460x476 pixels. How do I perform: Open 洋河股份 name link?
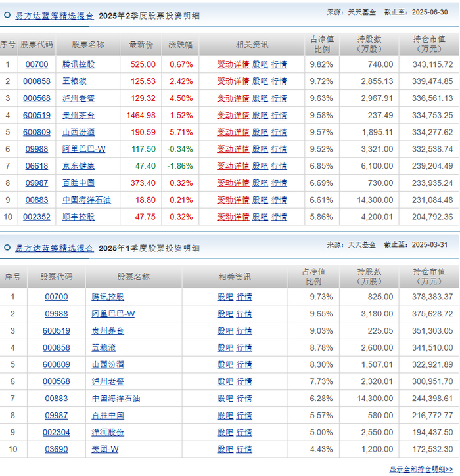point(108,433)
